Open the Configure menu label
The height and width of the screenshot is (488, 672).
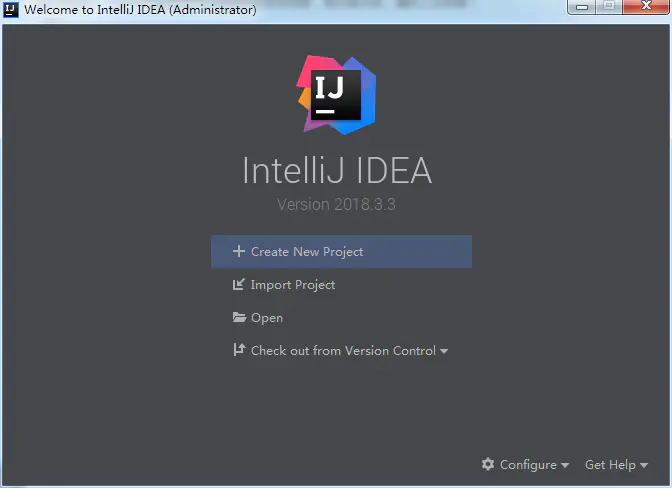(528, 465)
